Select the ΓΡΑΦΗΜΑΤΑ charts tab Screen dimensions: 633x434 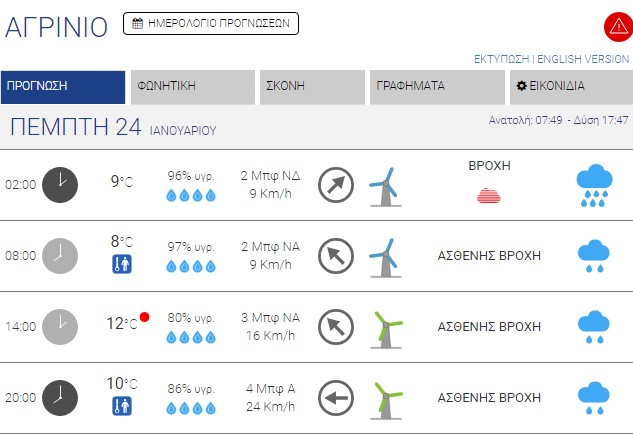pyautogui.click(x=437, y=87)
